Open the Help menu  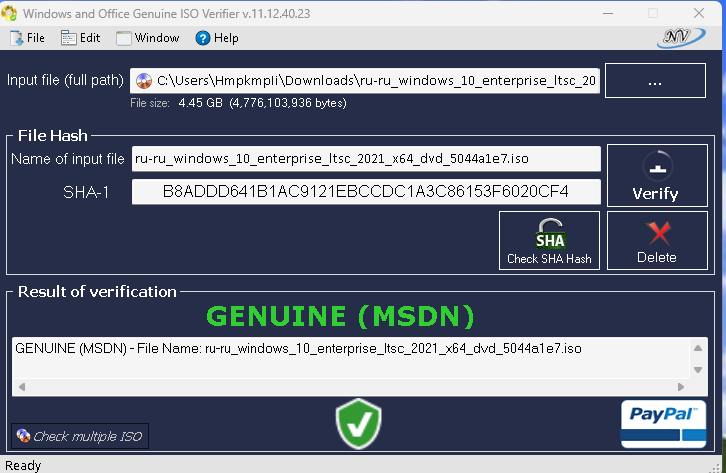pos(217,38)
